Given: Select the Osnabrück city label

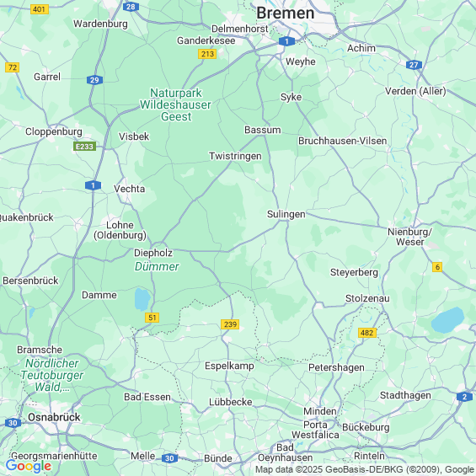Looking at the screenshot, I should tap(54, 417).
